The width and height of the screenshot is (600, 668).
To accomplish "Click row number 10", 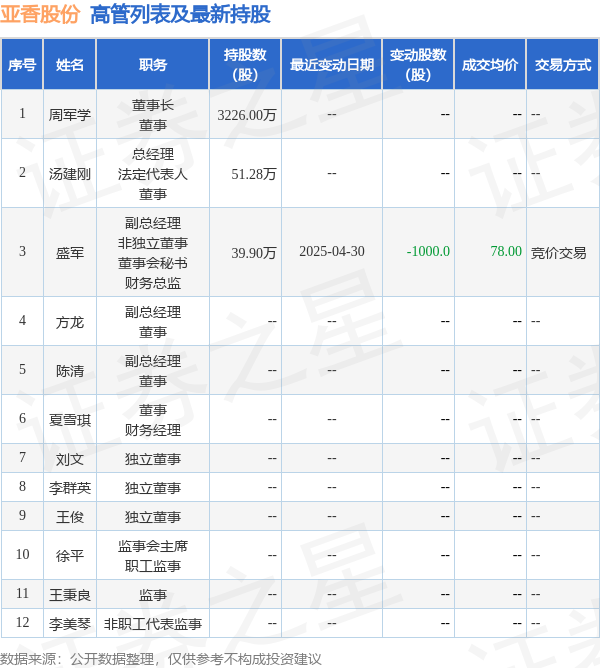I will pos(22,554).
